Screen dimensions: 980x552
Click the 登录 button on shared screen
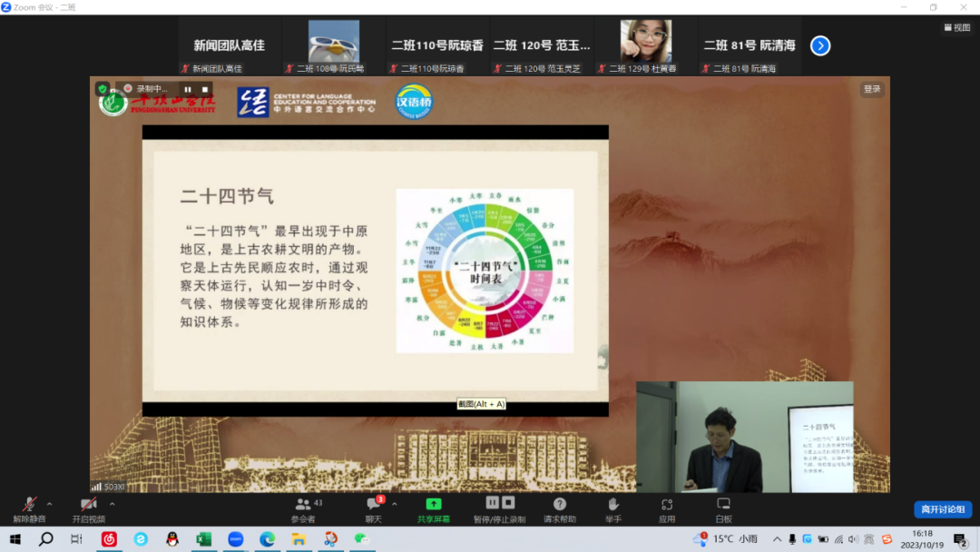tap(872, 89)
